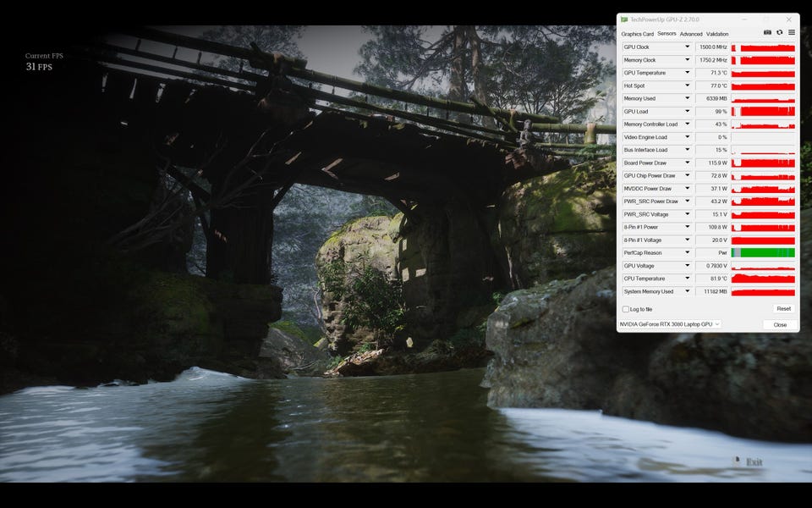Expand the GPU Clock sensor dropdown
Viewport: 812px width, 508px height.
click(687, 47)
